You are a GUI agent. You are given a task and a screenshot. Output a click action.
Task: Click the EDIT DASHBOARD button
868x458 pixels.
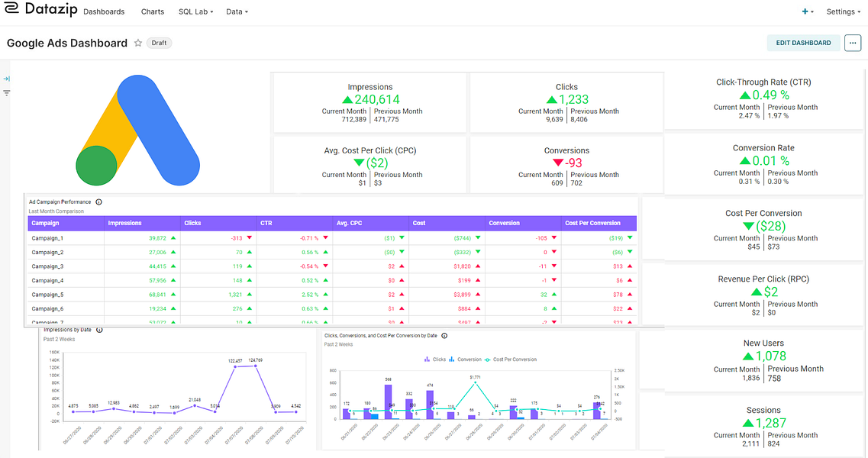pyautogui.click(x=803, y=43)
